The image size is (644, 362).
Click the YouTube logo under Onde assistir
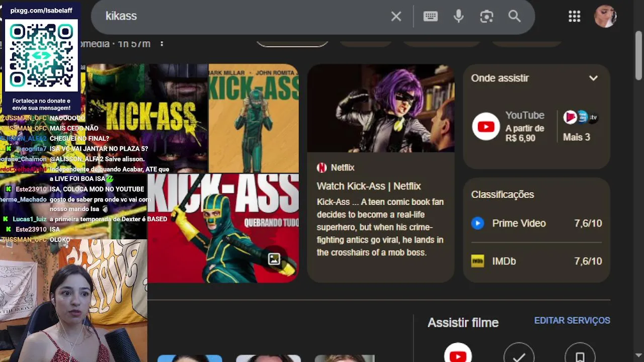tap(486, 127)
